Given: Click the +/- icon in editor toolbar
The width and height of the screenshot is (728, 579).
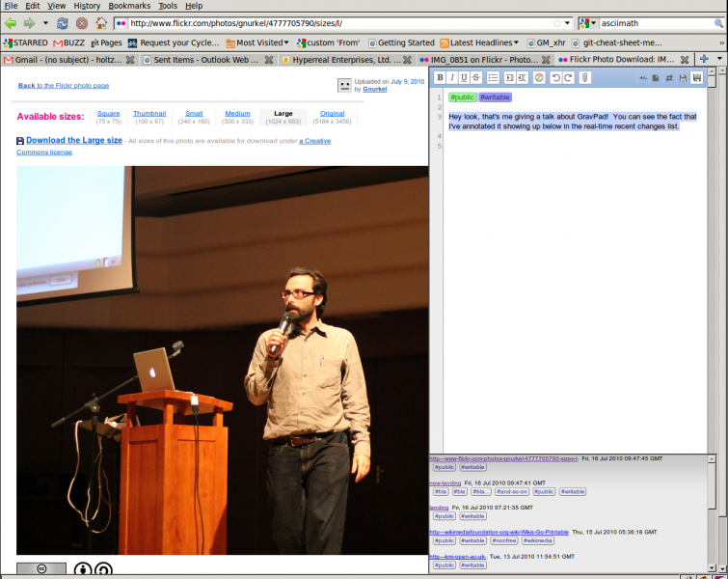Looking at the screenshot, I should point(643,78).
